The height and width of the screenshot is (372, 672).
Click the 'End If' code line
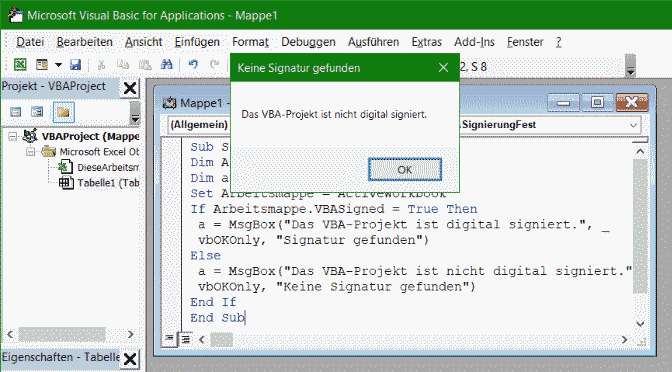(213, 302)
